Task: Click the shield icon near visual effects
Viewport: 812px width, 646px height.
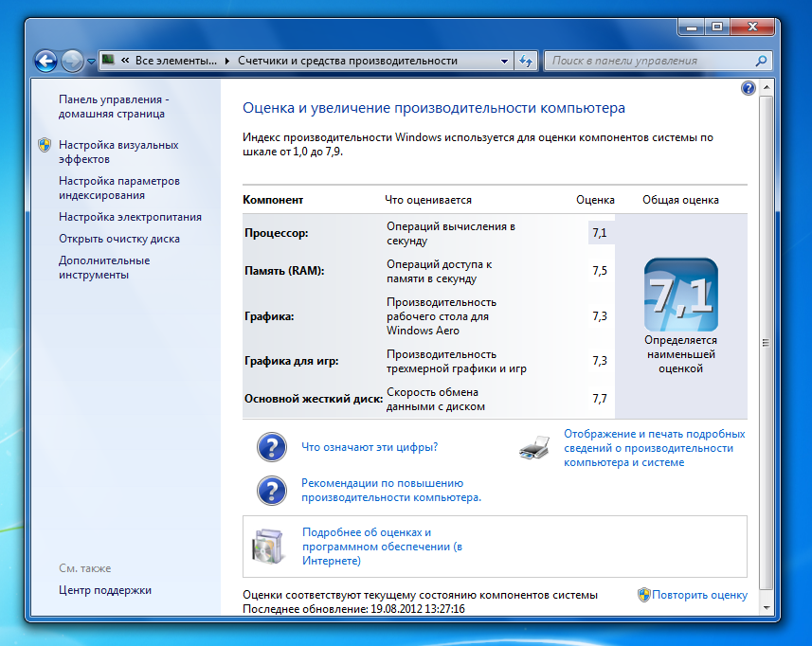Action: click(45, 145)
